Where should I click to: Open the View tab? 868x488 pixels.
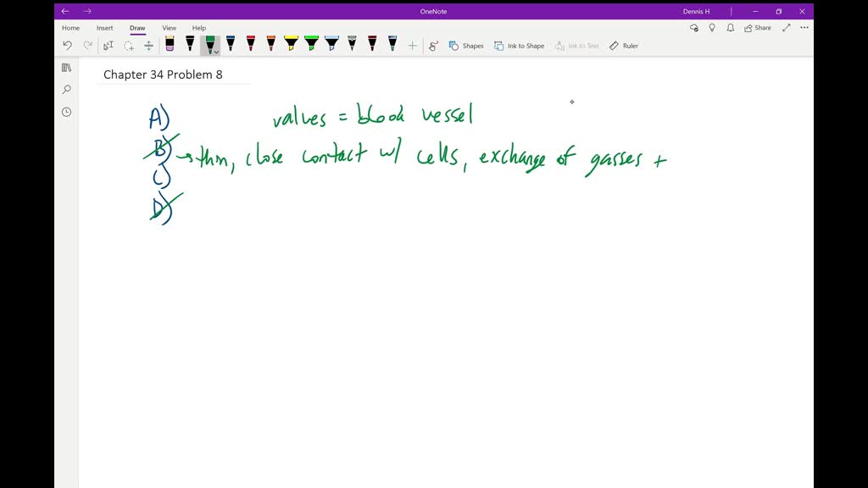tap(170, 28)
